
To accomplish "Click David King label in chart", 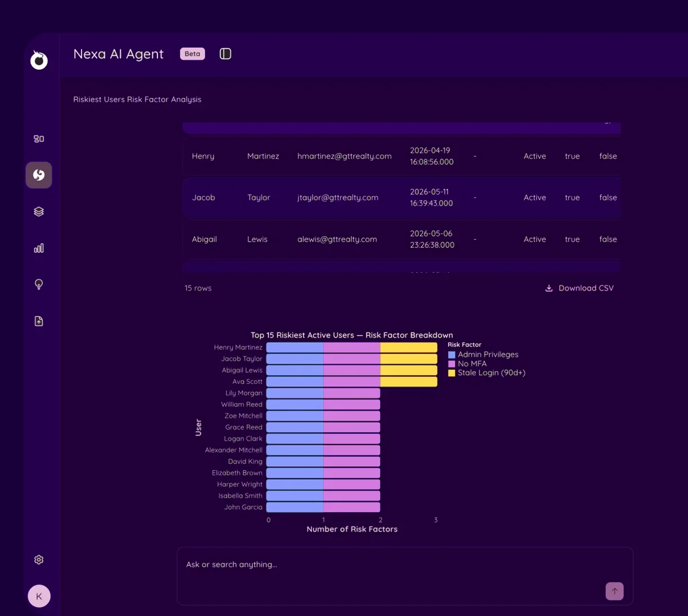I will pyautogui.click(x=245, y=461).
